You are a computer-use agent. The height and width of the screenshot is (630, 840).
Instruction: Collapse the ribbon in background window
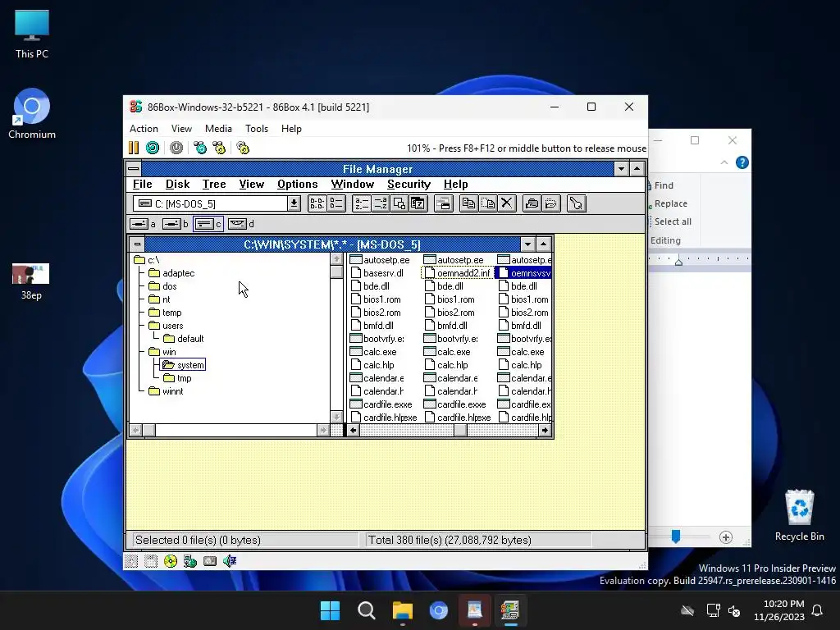[724, 162]
